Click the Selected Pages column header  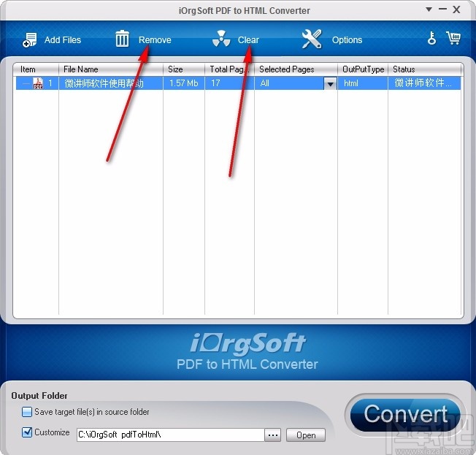296,69
